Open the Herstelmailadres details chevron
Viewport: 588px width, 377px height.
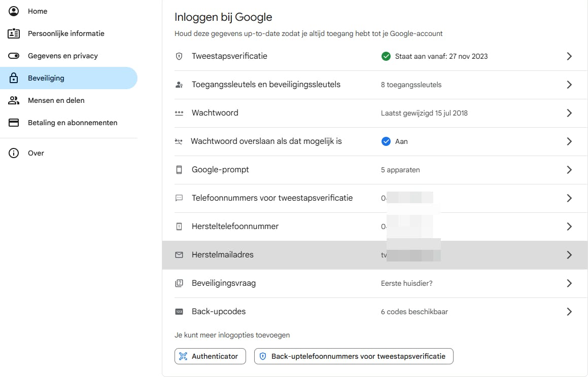[569, 255]
